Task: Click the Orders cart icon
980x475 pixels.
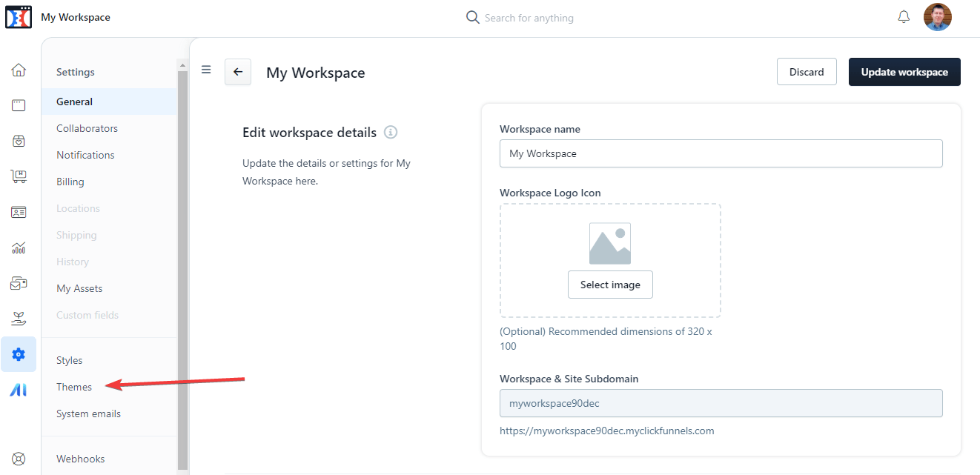Action: click(x=19, y=176)
